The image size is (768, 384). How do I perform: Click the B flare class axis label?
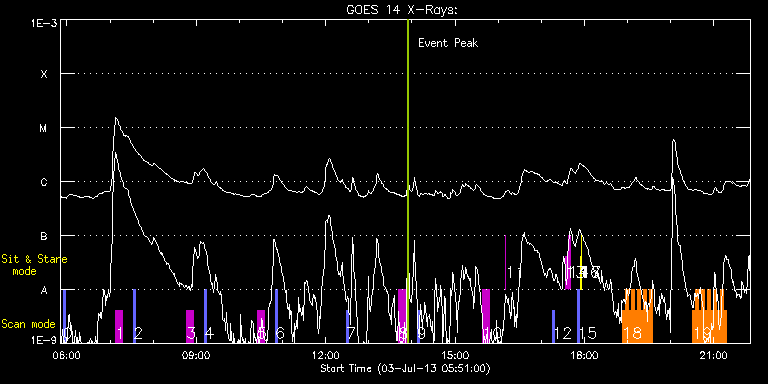point(44,236)
